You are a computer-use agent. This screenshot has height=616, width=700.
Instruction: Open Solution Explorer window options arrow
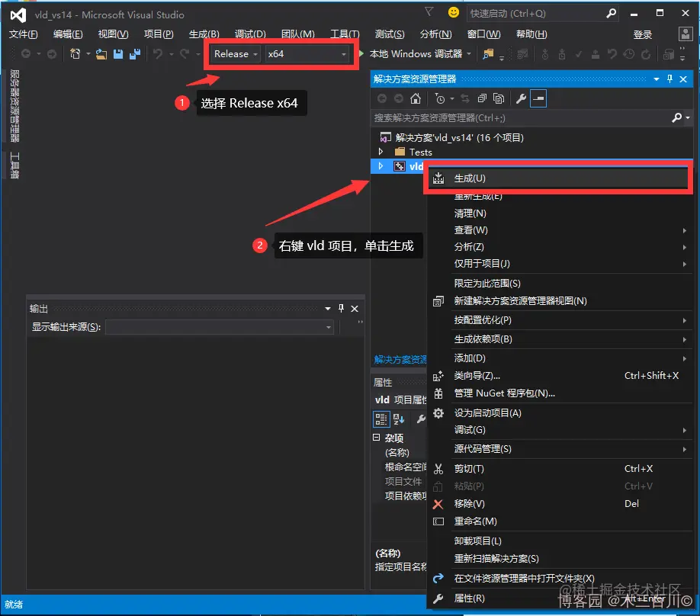pyautogui.click(x=657, y=79)
